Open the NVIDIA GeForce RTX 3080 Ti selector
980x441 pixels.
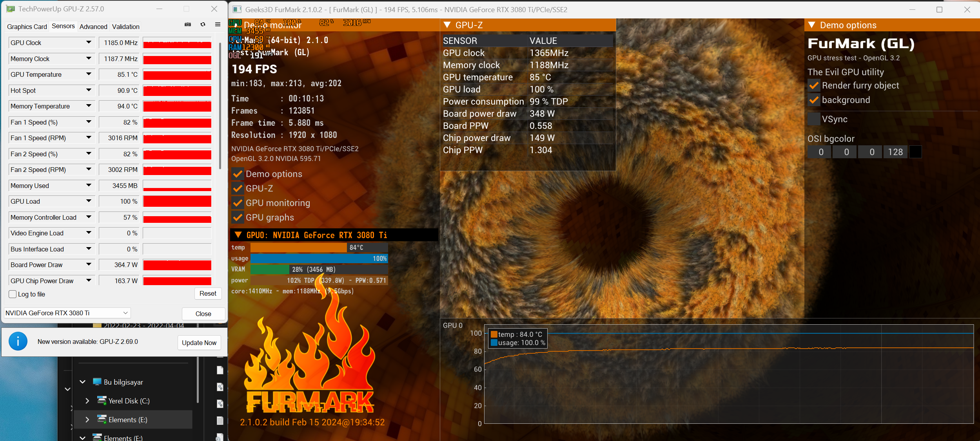pos(67,313)
